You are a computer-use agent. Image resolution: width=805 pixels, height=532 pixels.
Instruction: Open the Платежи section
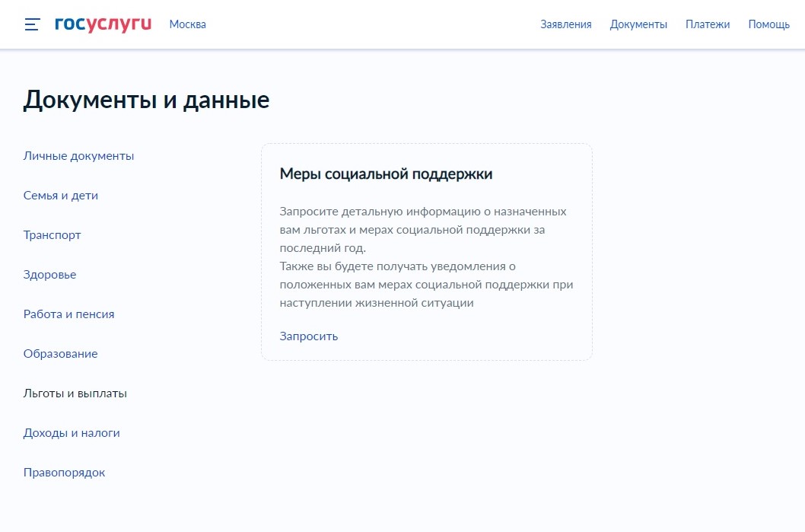click(707, 24)
